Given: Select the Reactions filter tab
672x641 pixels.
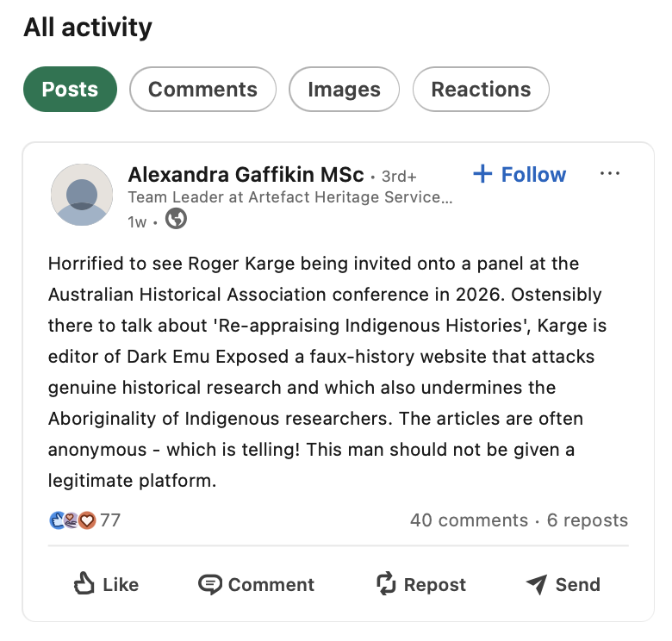Looking at the screenshot, I should (x=481, y=89).
